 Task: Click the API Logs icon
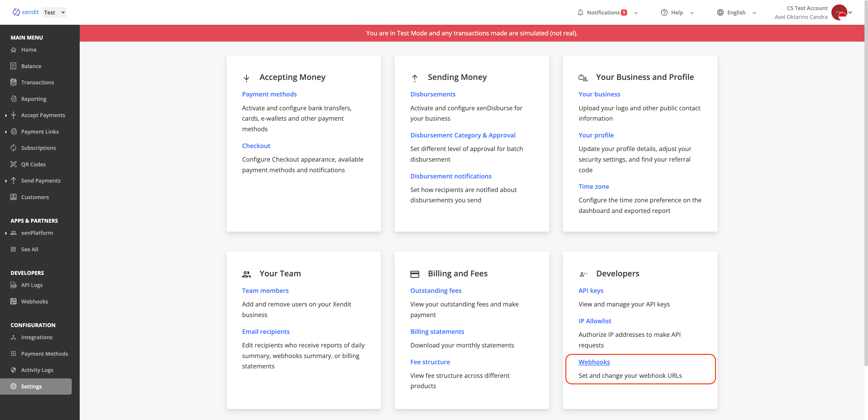14,285
